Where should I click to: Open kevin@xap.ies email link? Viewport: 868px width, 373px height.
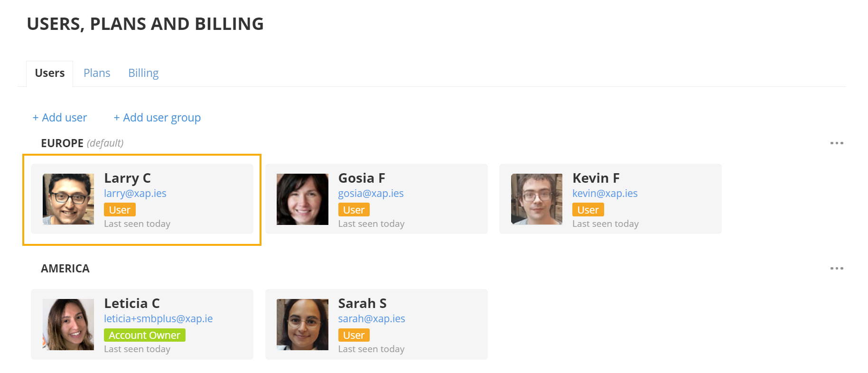tap(605, 193)
